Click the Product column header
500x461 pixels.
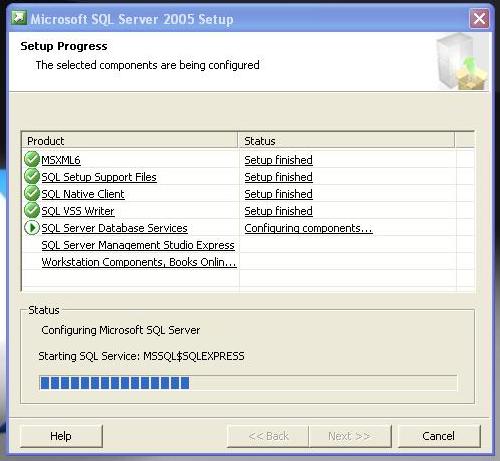tap(130, 141)
